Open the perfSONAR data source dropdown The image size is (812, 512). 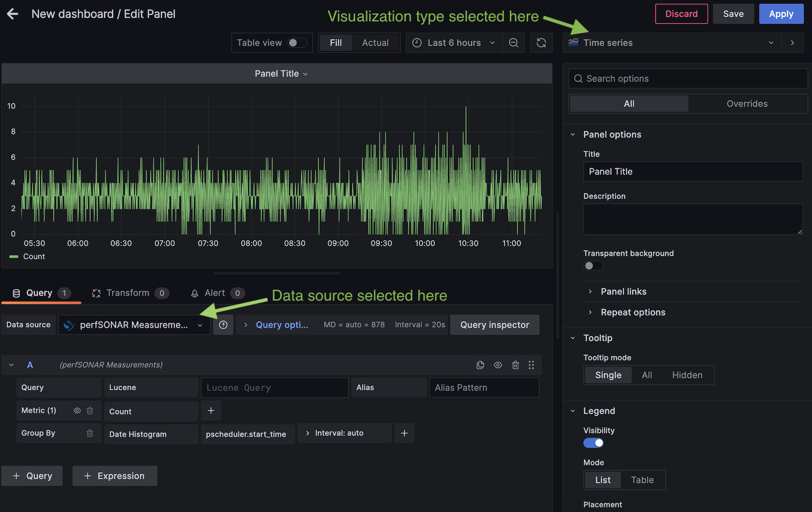(x=134, y=325)
